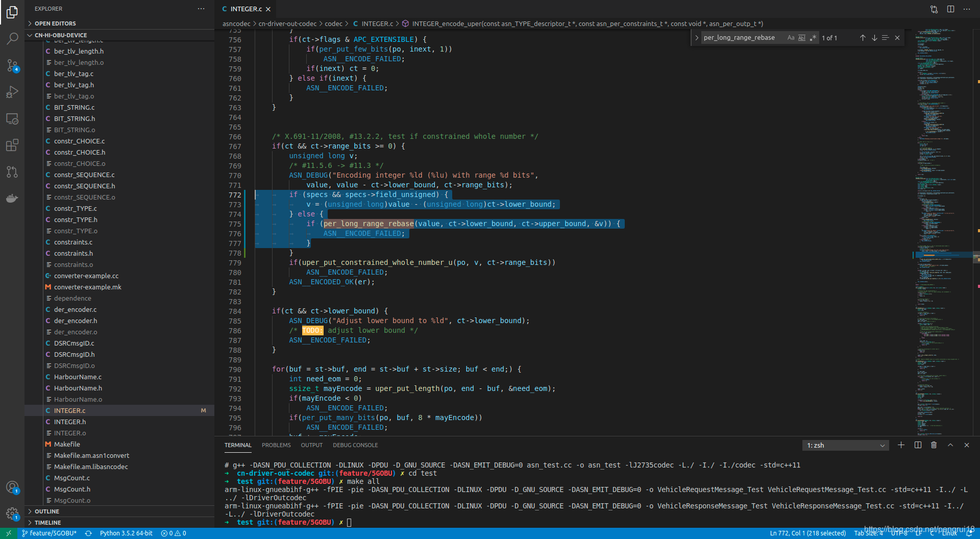Open Run and Debug view
Viewport: 980px width, 539px height.
click(x=12, y=92)
